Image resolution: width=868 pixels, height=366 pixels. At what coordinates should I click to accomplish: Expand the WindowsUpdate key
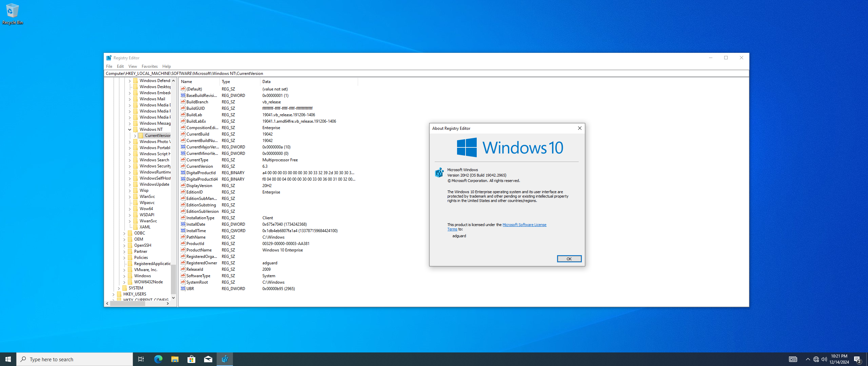pyautogui.click(x=130, y=184)
